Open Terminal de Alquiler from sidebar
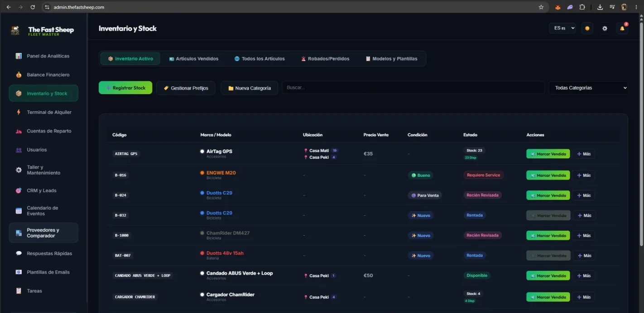The width and height of the screenshot is (644, 313). pos(43,112)
